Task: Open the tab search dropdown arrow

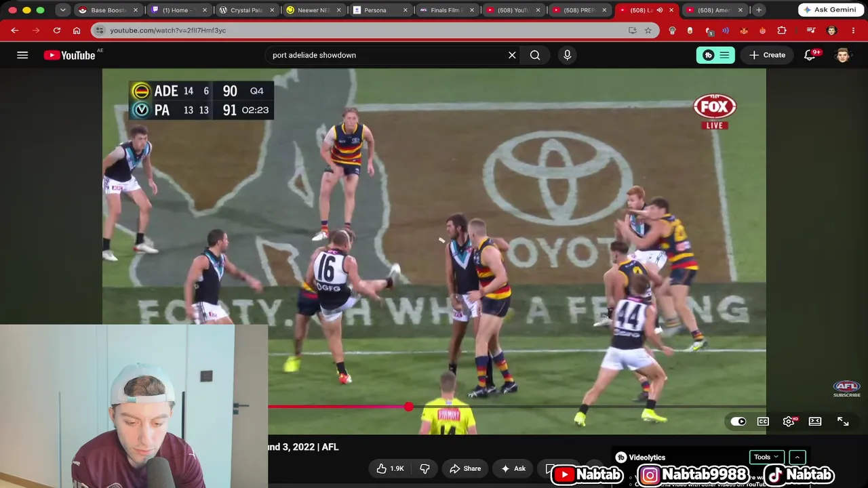Action: 62,10
